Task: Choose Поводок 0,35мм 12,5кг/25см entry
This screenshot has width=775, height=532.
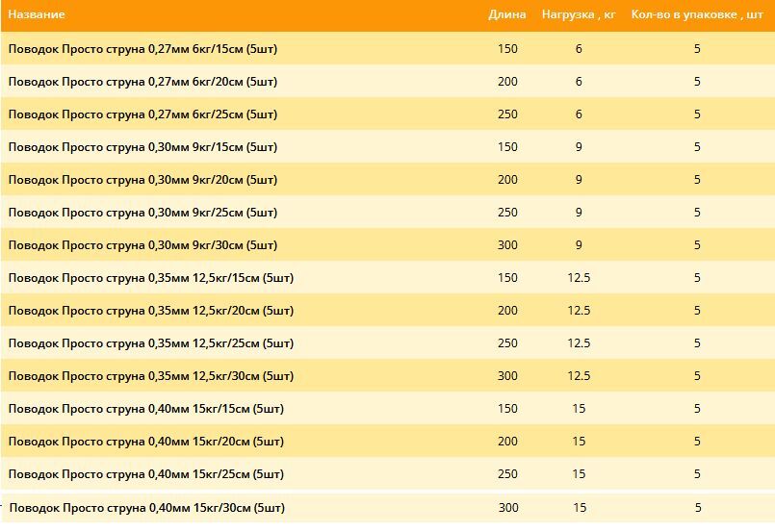Action: click(387, 342)
